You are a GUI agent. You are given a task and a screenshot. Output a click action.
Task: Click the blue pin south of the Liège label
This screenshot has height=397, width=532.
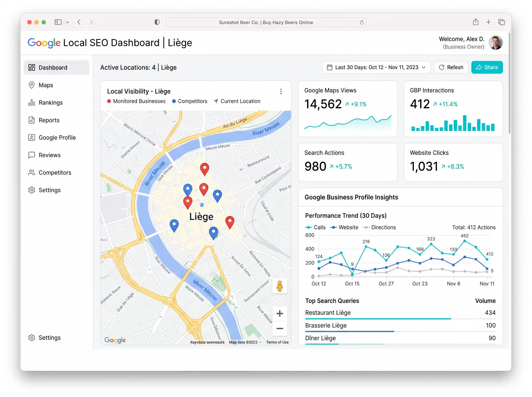click(x=213, y=233)
